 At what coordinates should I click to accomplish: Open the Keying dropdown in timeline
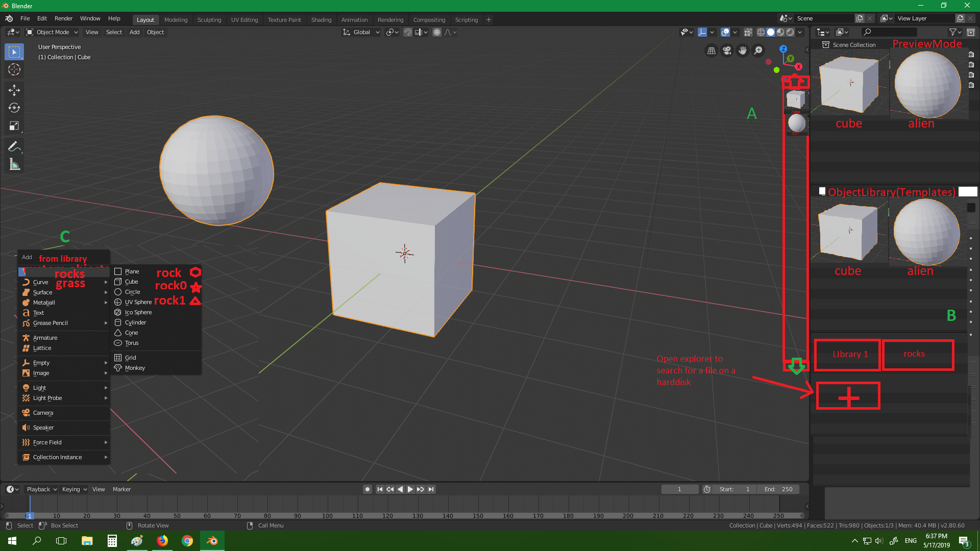tap(74, 489)
